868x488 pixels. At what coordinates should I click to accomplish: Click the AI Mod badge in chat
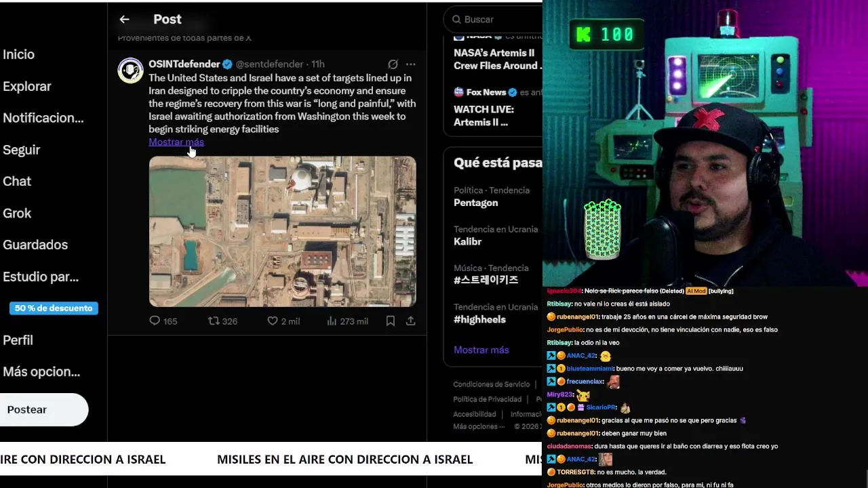(696, 291)
